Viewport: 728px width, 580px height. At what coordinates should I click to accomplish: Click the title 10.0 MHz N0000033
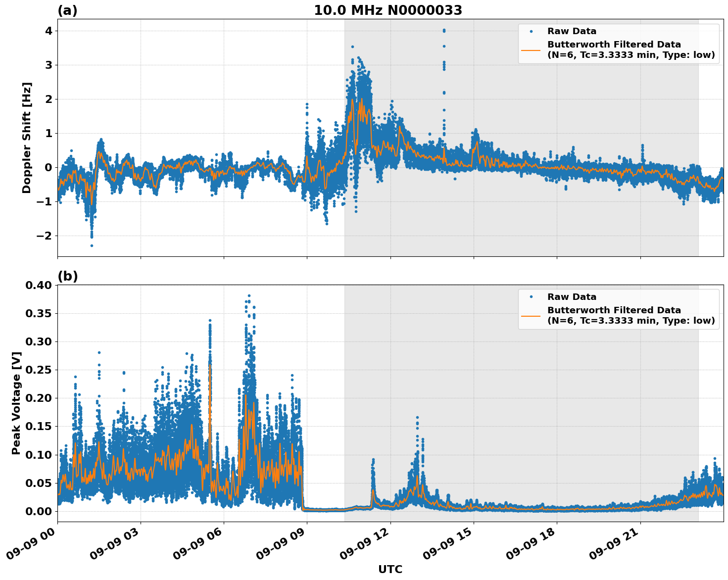click(388, 9)
